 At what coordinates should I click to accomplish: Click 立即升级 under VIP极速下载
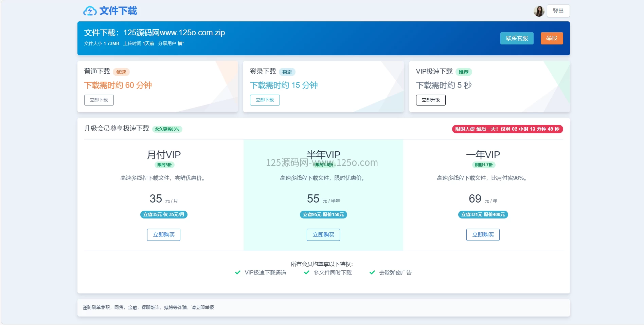click(x=430, y=100)
